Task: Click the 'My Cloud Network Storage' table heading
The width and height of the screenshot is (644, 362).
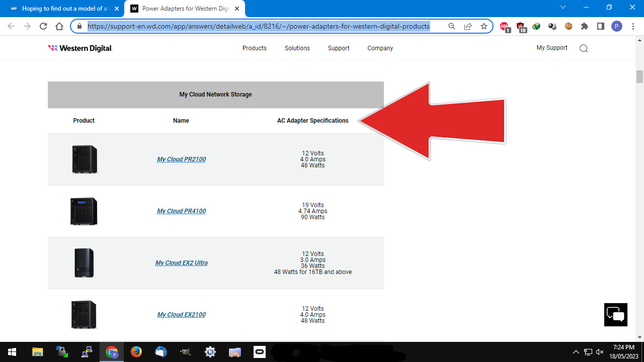Action: (x=215, y=95)
